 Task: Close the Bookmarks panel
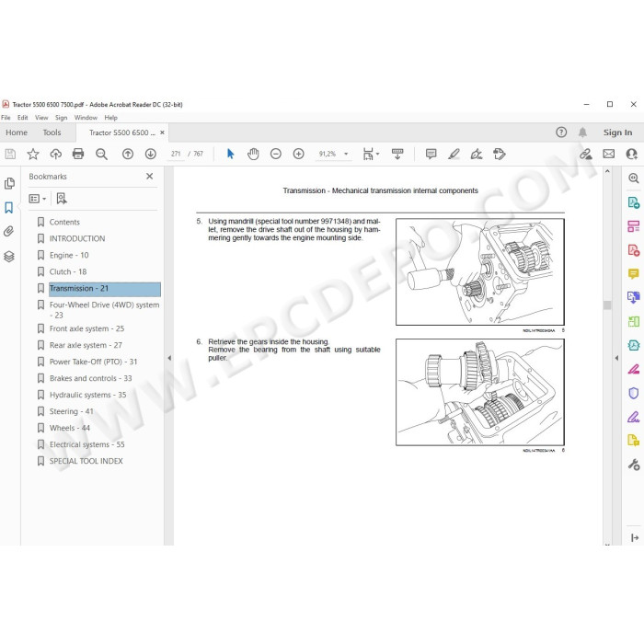(149, 177)
